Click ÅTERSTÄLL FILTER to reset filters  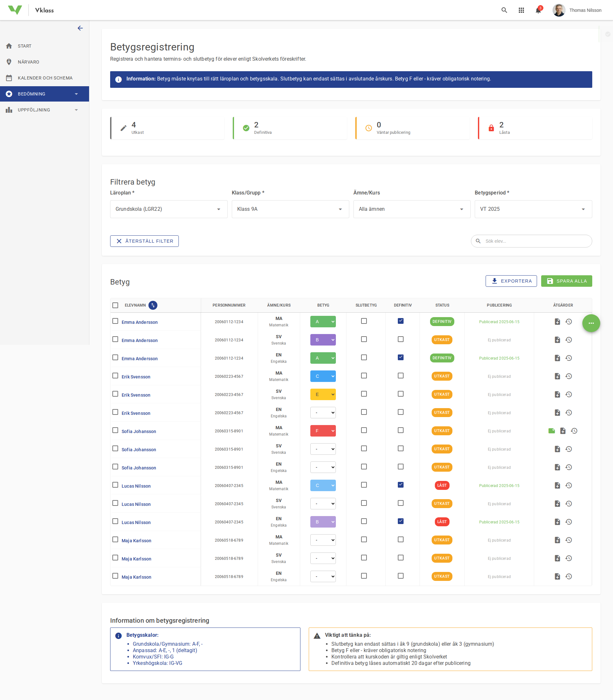(144, 241)
